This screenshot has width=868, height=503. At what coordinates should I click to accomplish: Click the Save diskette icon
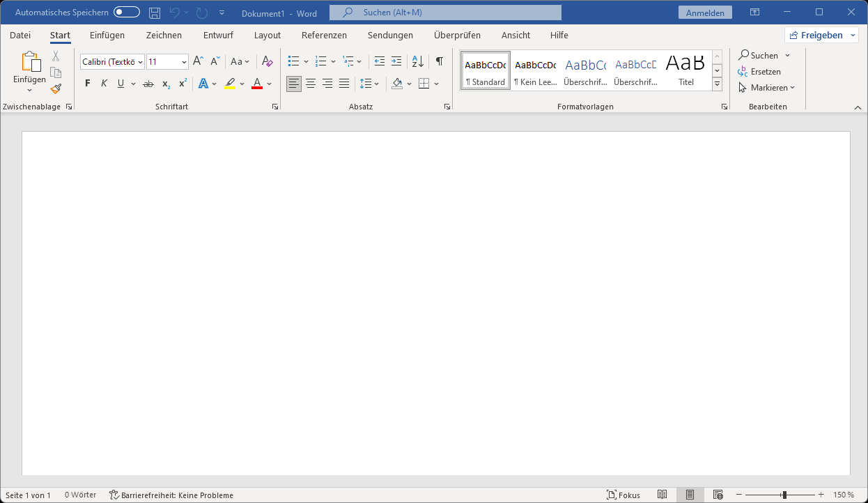pyautogui.click(x=155, y=13)
